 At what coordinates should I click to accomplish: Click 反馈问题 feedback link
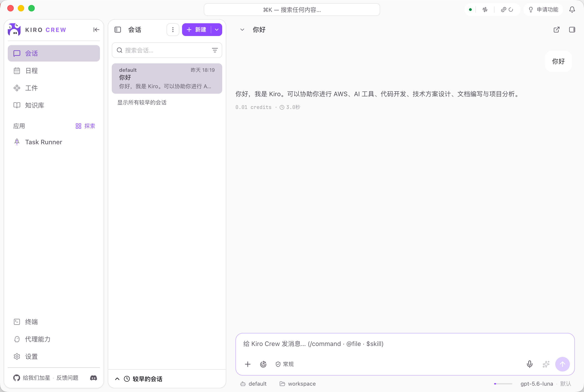click(x=67, y=378)
